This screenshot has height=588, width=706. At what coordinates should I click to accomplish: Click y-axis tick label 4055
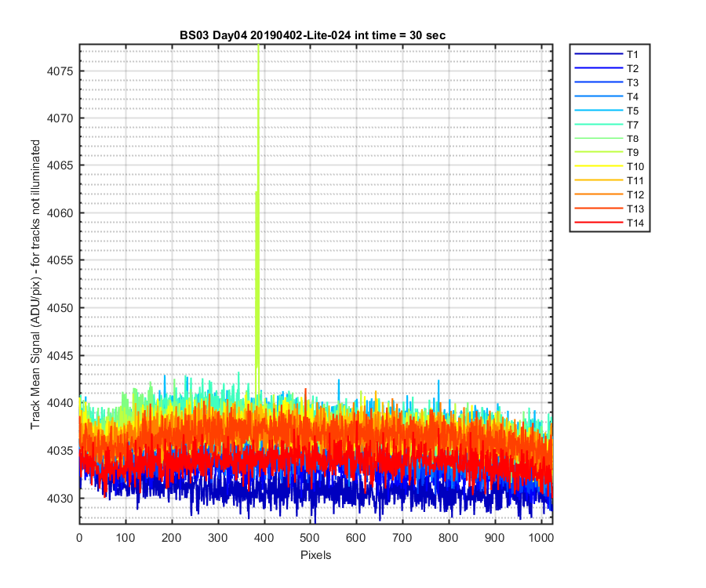coord(60,260)
